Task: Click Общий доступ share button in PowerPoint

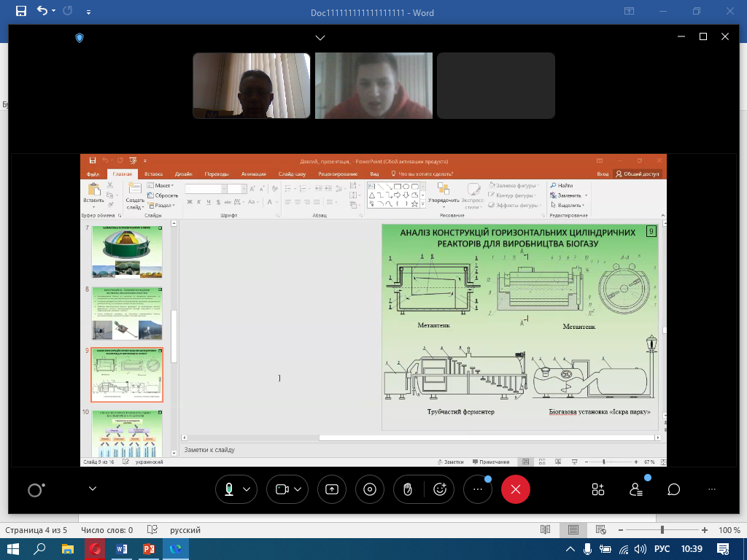Action: point(638,174)
